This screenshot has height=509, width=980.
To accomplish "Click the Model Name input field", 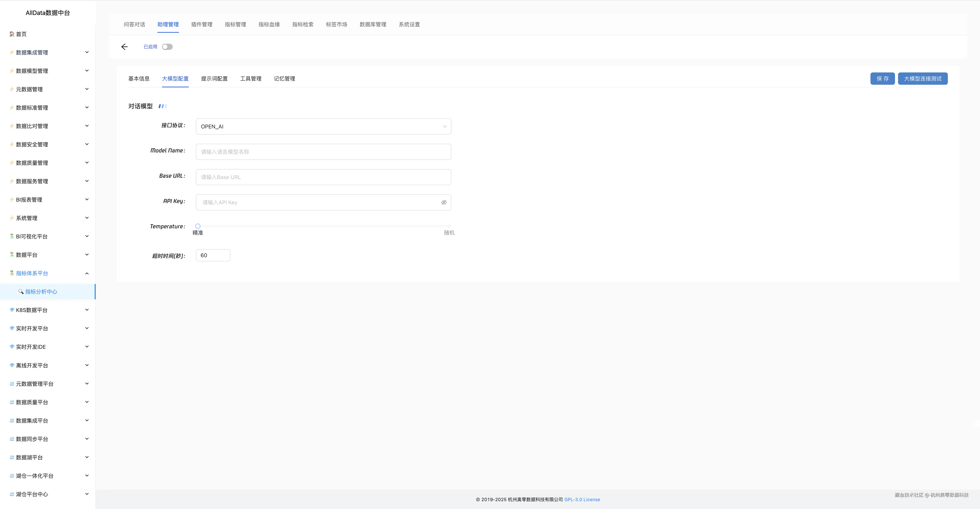I will pyautogui.click(x=323, y=152).
